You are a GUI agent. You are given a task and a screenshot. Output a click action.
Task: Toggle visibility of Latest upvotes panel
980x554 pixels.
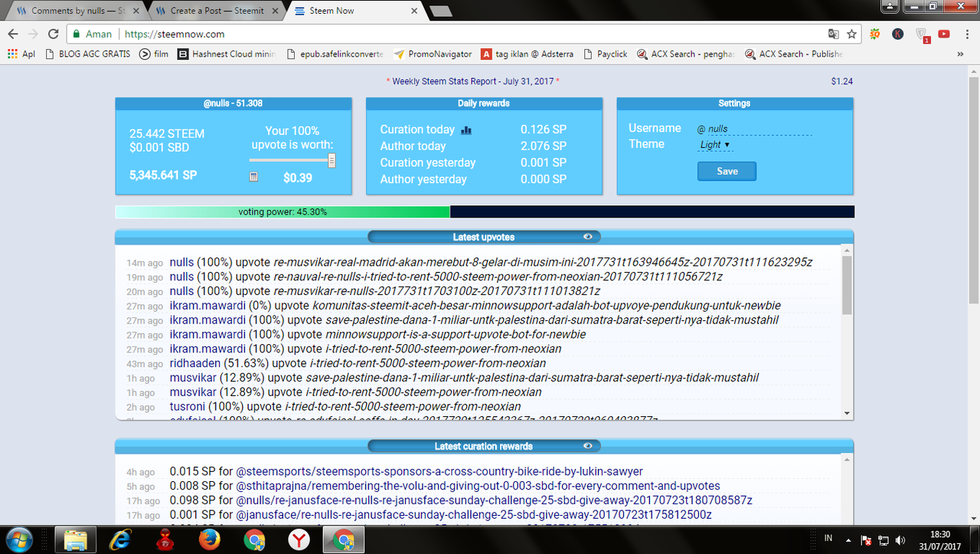coord(587,237)
